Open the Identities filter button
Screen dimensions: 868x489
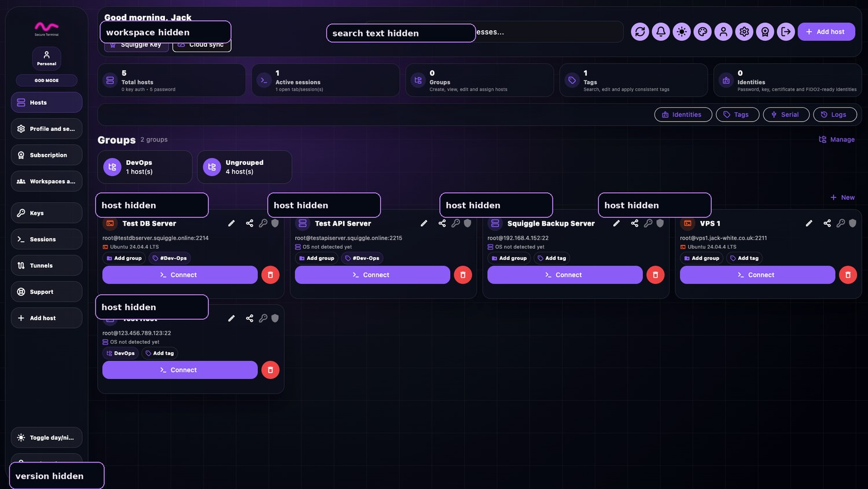click(x=683, y=115)
